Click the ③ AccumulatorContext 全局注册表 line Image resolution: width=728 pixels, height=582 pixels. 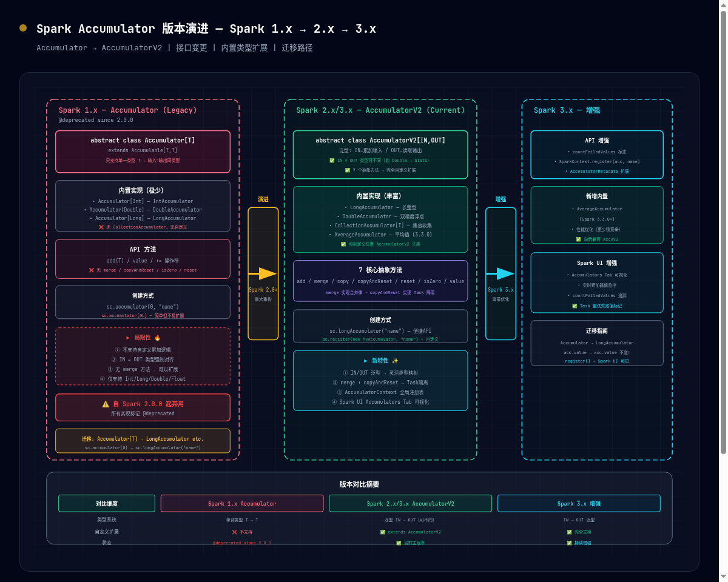click(380, 392)
